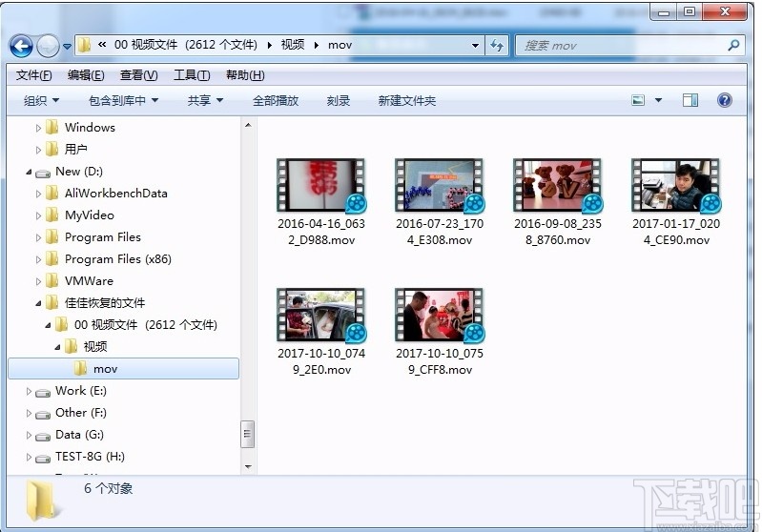Select Other (F:) drive
The width and height of the screenshot is (762, 532).
click(81, 413)
